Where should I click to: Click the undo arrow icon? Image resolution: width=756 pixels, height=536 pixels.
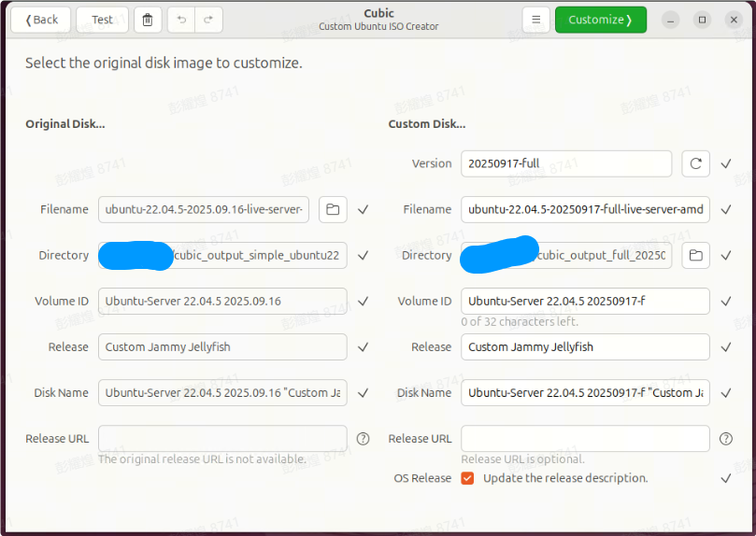coord(181,20)
